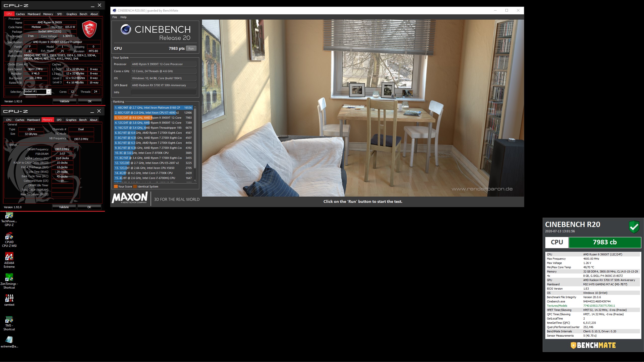Select ranking row 14 Core i7-7700K

[153, 173]
